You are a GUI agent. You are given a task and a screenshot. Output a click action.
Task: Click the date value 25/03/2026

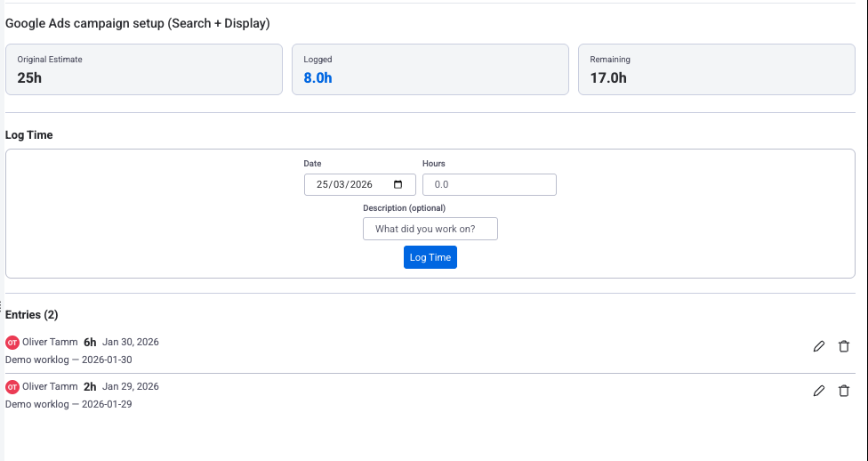(345, 185)
